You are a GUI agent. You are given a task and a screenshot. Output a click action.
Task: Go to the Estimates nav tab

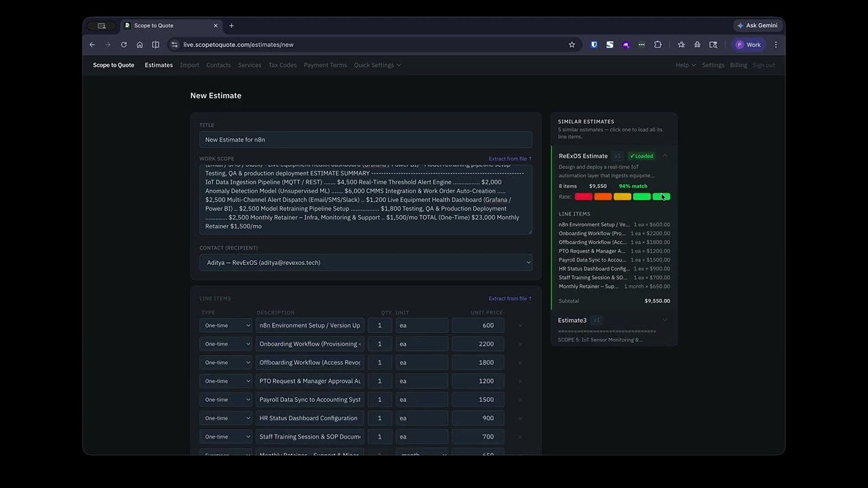pyautogui.click(x=159, y=65)
